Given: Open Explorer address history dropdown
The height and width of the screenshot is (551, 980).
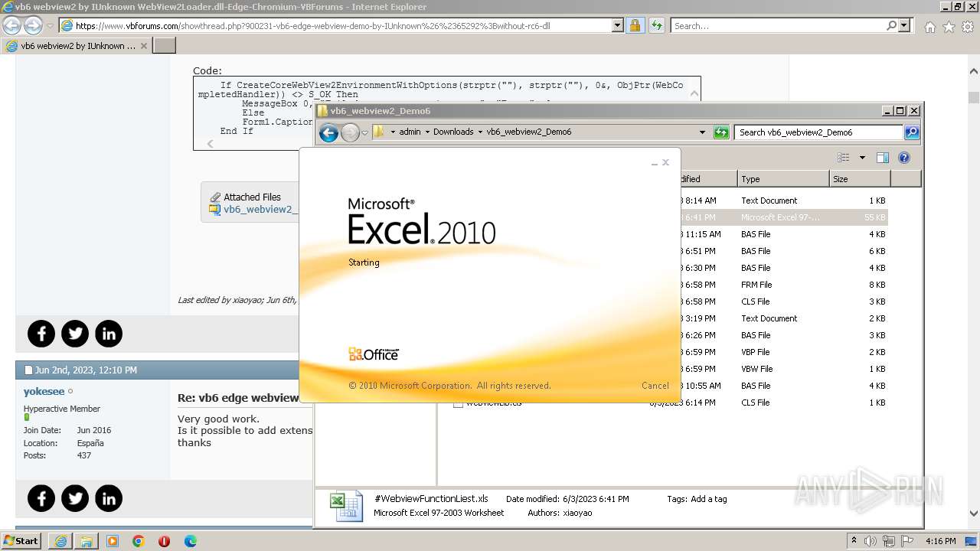Looking at the screenshot, I should pyautogui.click(x=702, y=132).
